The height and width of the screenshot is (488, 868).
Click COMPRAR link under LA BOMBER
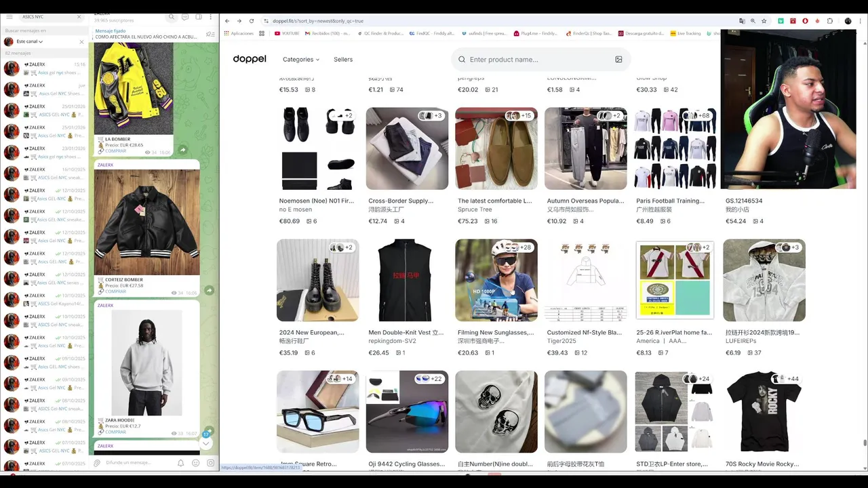click(115, 151)
